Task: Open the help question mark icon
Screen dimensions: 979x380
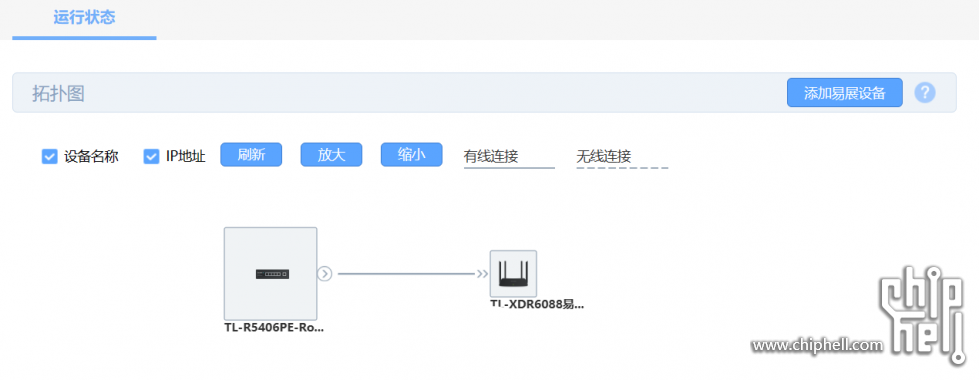Action: pyautogui.click(x=925, y=93)
